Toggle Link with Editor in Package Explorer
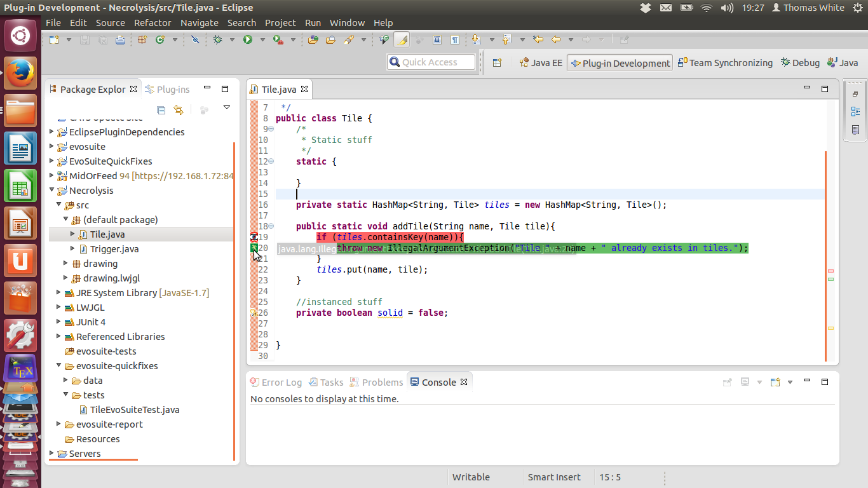 [179, 110]
